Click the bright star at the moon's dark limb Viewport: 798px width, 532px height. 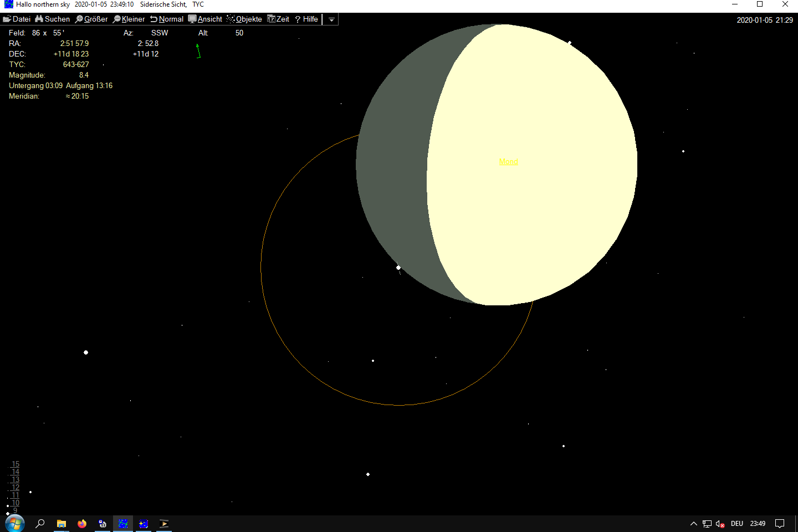pyautogui.click(x=398, y=268)
